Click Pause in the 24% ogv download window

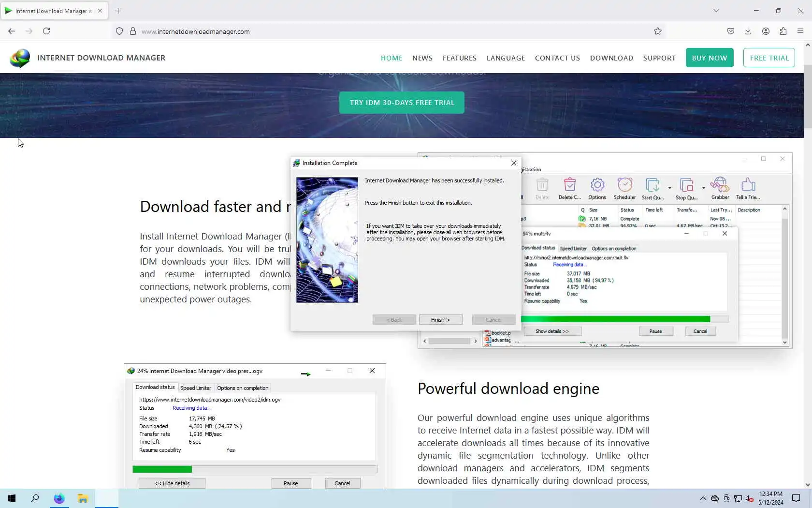[291, 483]
